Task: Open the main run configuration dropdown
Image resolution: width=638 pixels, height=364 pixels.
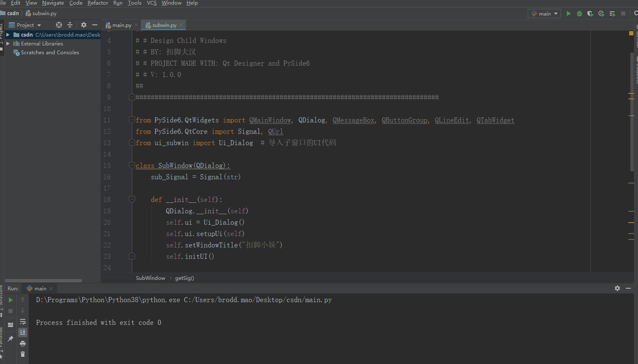Action: (x=544, y=13)
